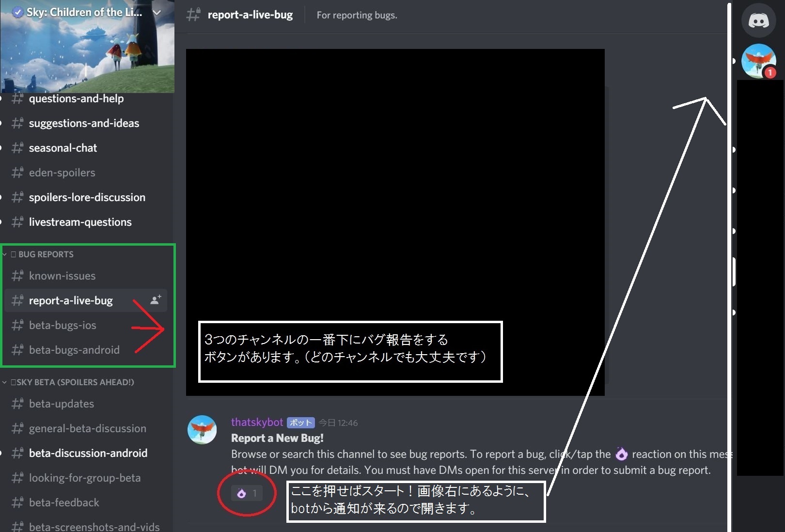Click hash icon beside known-issues

(x=17, y=276)
